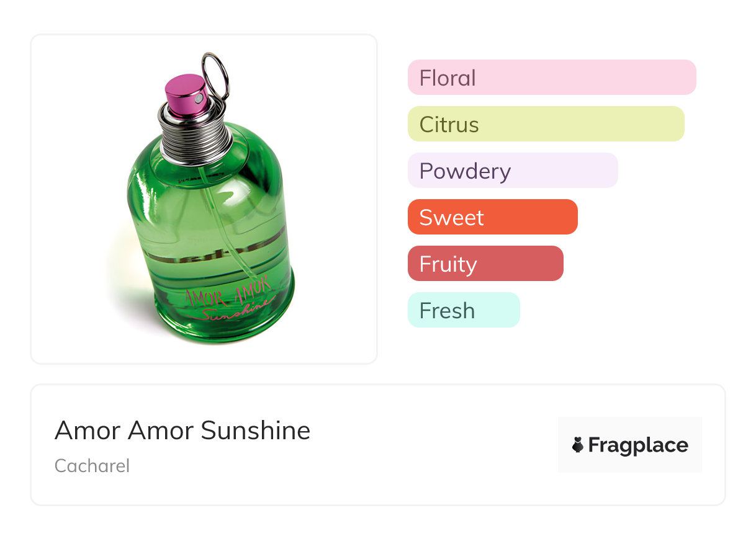Open the Cacharel brand link
756x536 pixels.
coord(92,466)
